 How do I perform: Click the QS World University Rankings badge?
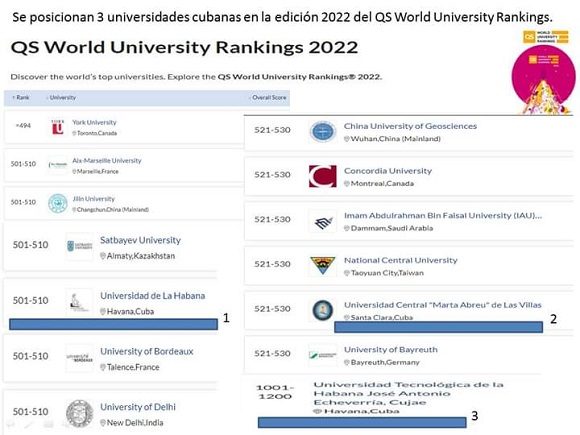(546, 37)
